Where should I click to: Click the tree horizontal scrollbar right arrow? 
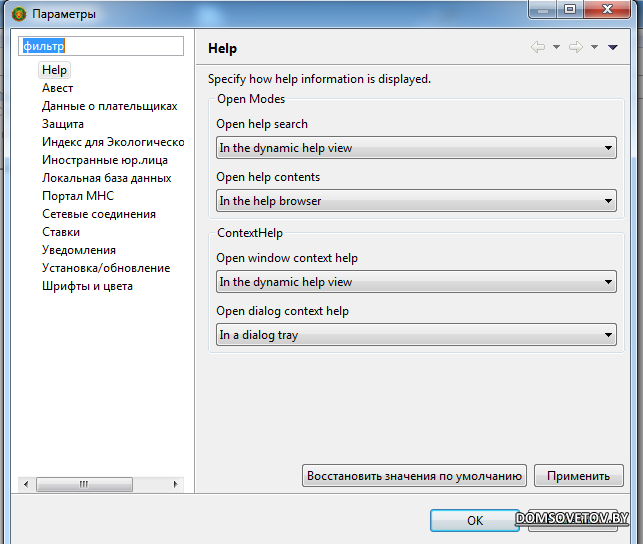point(176,485)
